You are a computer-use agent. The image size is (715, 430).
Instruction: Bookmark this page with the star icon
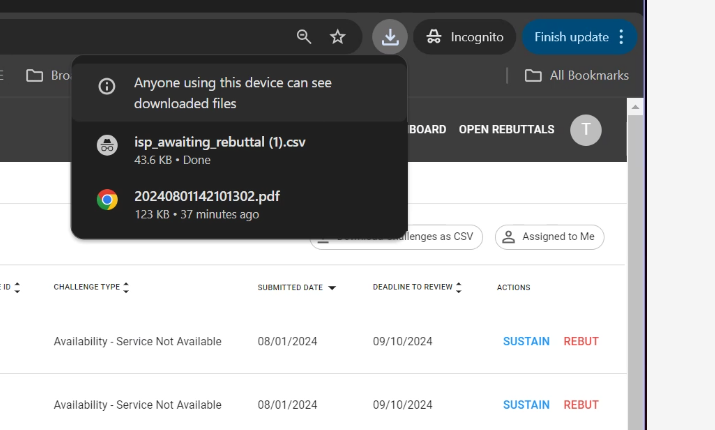pyautogui.click(x=338, y=37)
